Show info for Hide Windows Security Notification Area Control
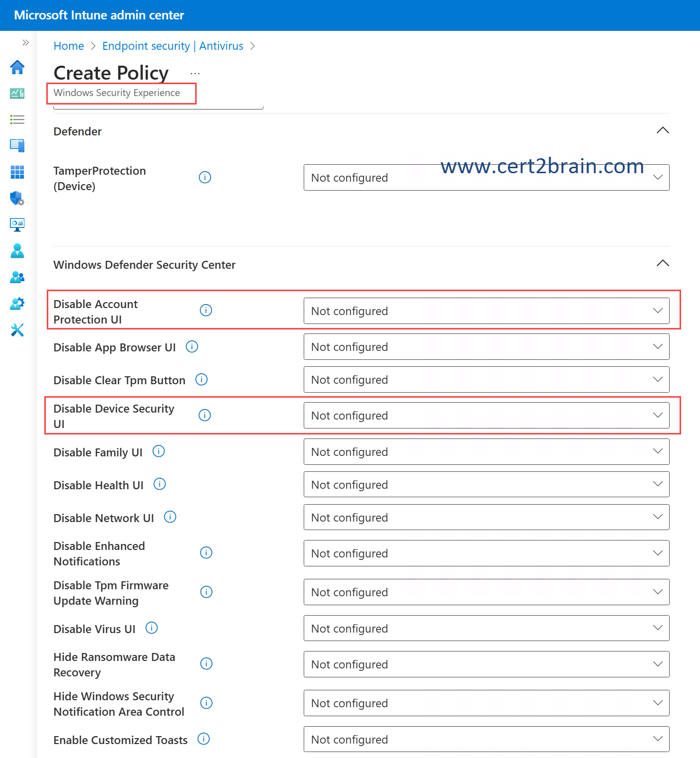Viewport: 700px width, 758px height. click(206, 703)
